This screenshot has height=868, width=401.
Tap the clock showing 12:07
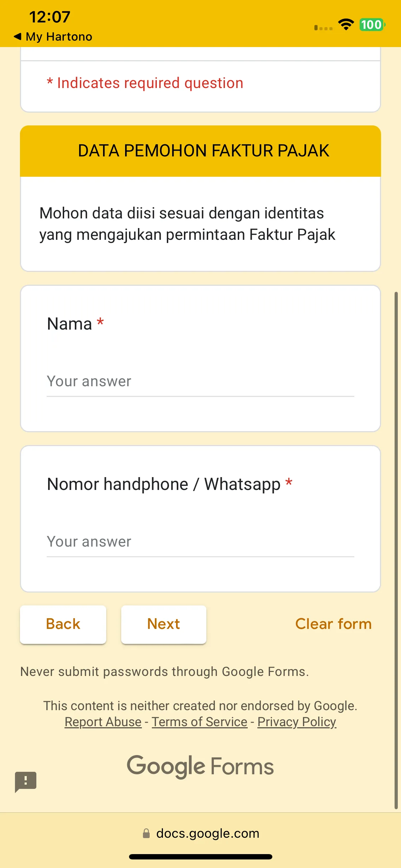pos(50,17)
